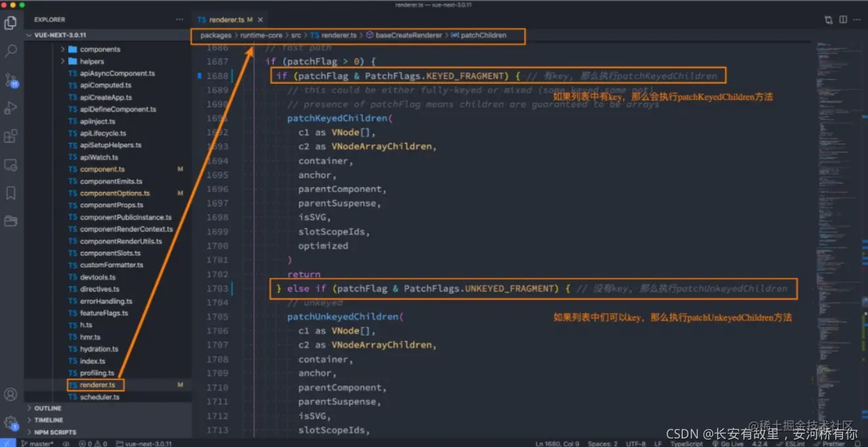Image resolution: width=868 pixels, height=447 pixels.
Task: Select the renderer.ts editor tab
Action: (232, 20)
